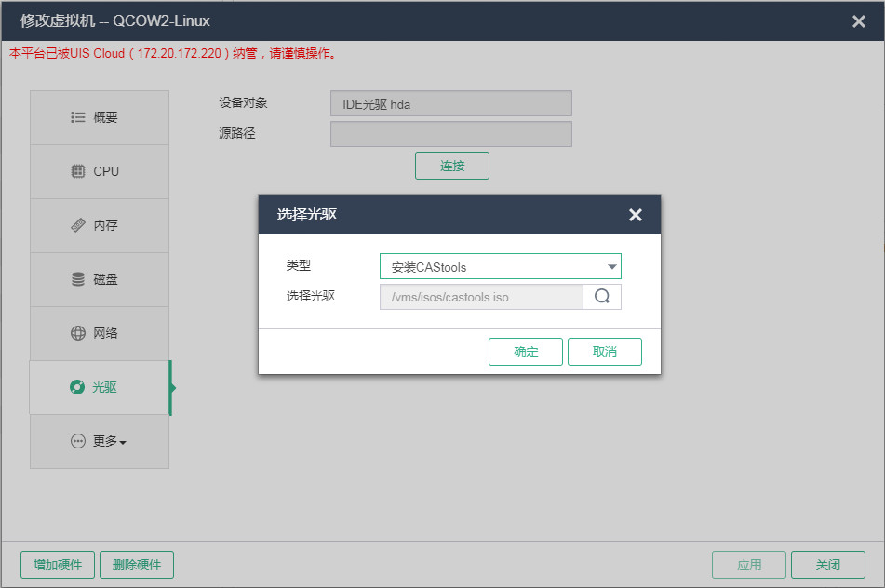Click the 磁盘 disk stack icon
Image resolution: width=885 pixels, height=588 pixels.
78,279
